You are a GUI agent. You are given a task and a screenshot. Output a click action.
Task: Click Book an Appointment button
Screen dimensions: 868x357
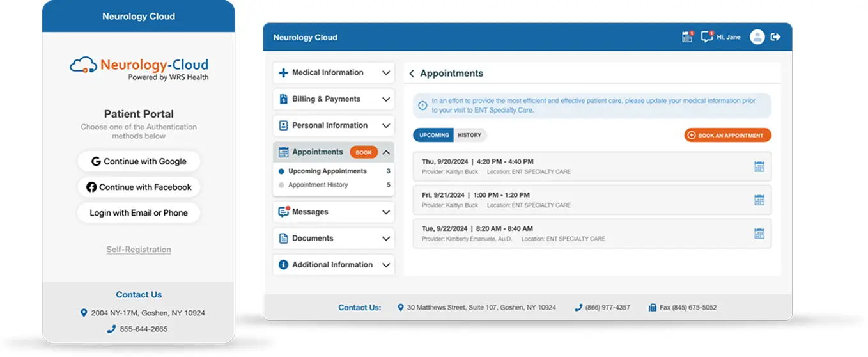point(728,136)
